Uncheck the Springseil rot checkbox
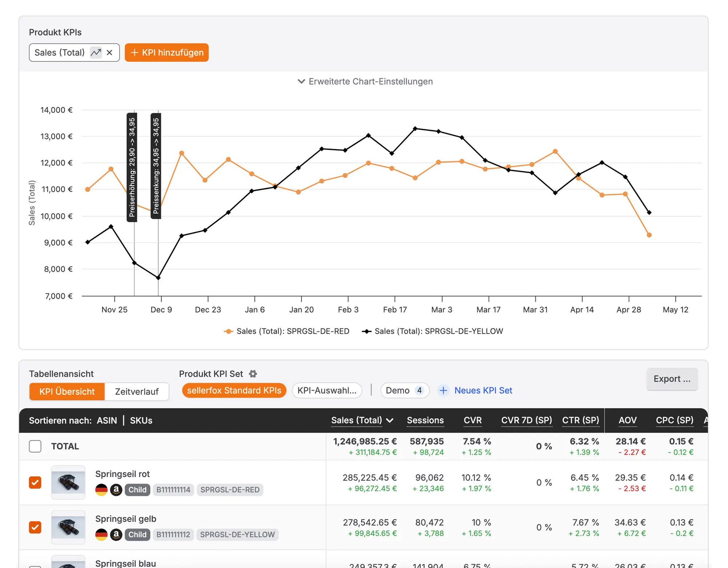 [35, 482]
